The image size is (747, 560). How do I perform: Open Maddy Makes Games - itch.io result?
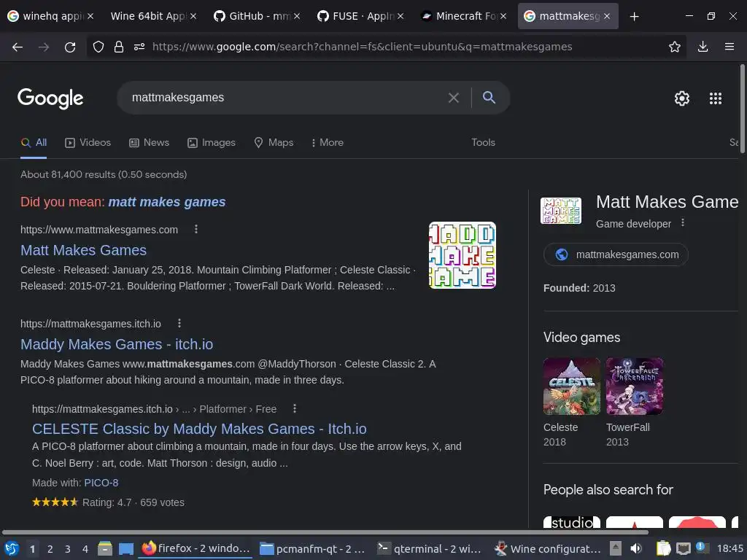117,344
